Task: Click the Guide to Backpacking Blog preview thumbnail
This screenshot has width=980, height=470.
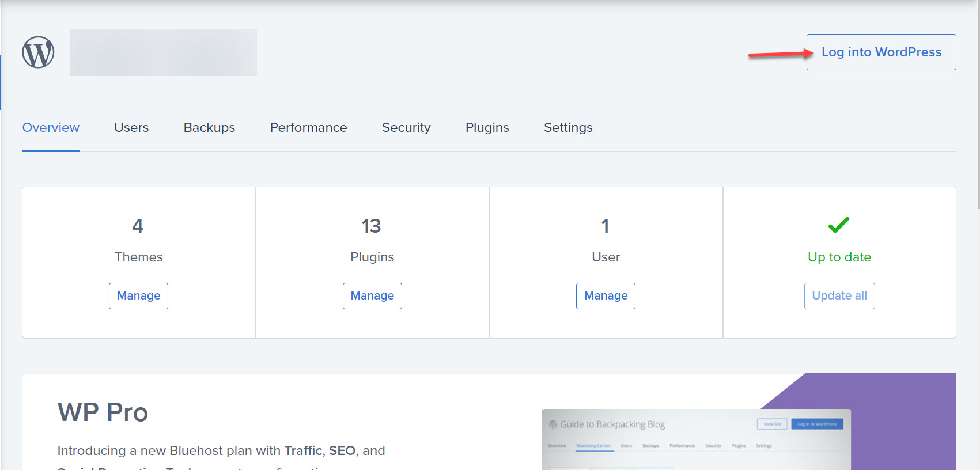Action: 696,439
